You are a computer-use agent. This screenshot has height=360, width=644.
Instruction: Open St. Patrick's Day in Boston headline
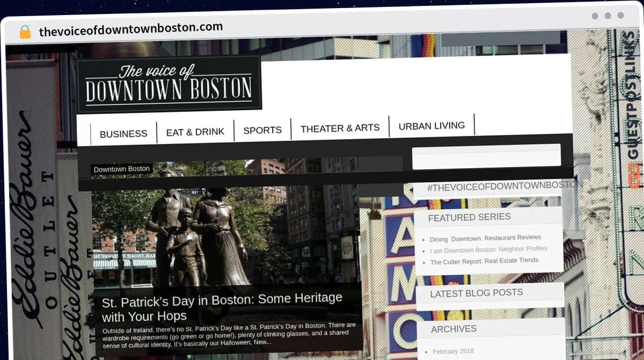[x=222, y=306]
